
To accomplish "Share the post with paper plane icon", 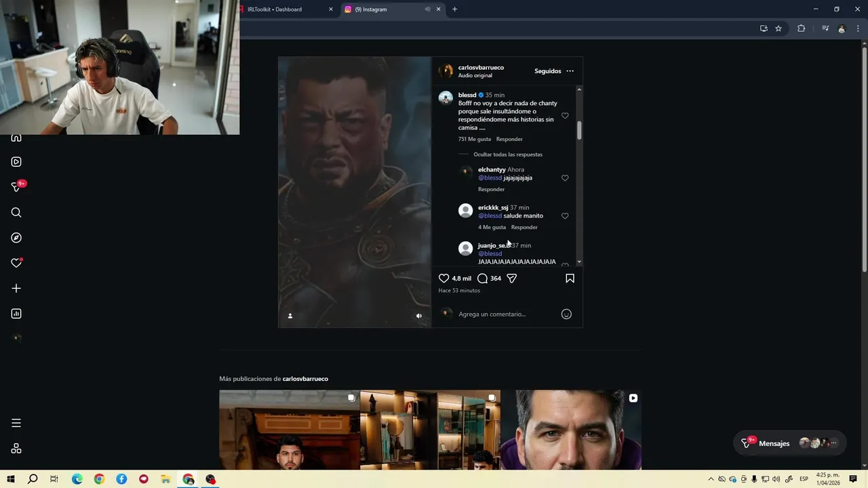I will pos(512,279).
